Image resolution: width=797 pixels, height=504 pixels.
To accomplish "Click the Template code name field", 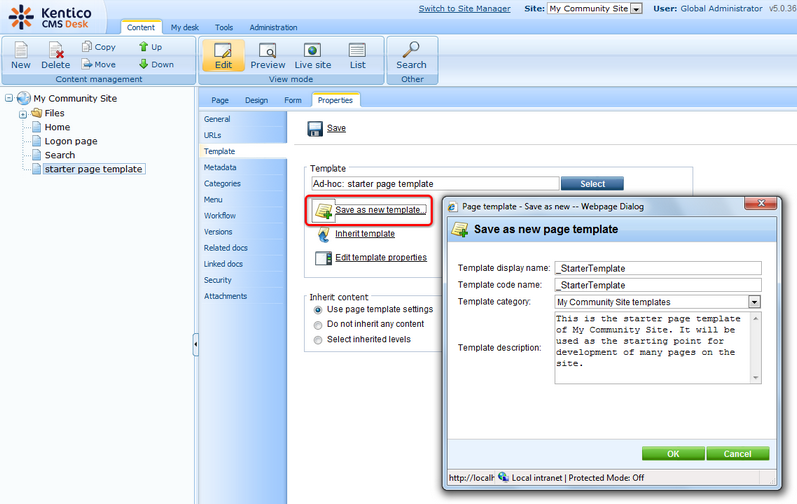I will [658, 285].
